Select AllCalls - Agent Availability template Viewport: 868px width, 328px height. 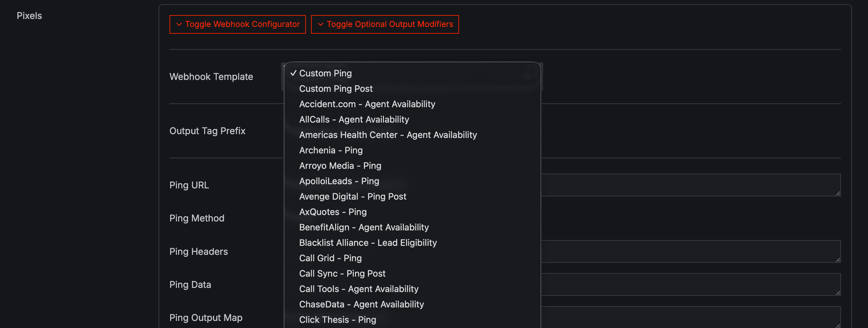[354, 119]
